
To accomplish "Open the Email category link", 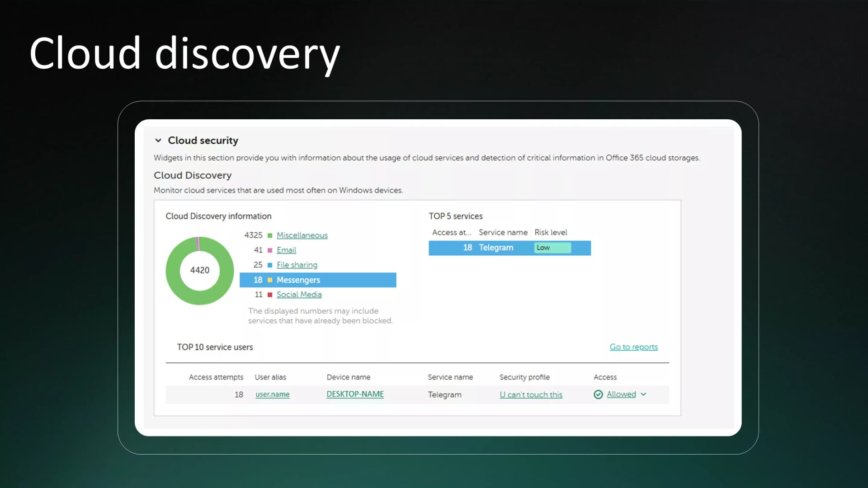I will click(x=286, y=250).
